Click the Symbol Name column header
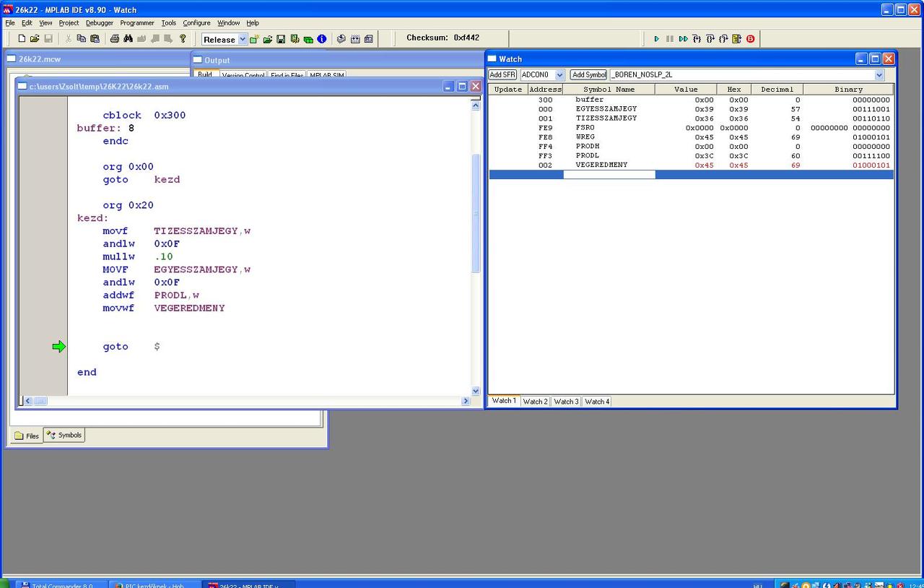The height and width of the screenshot is (588, 924). click(609, 90)
